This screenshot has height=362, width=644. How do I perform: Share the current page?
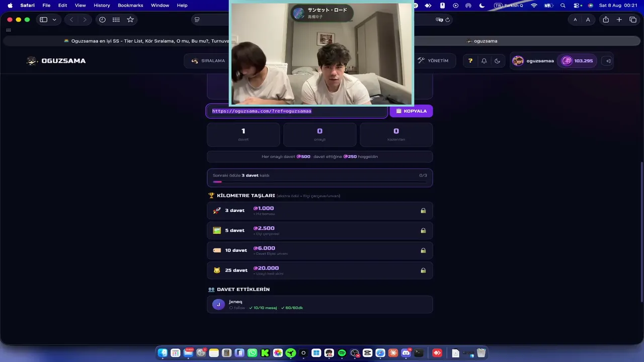pos(606,20)
